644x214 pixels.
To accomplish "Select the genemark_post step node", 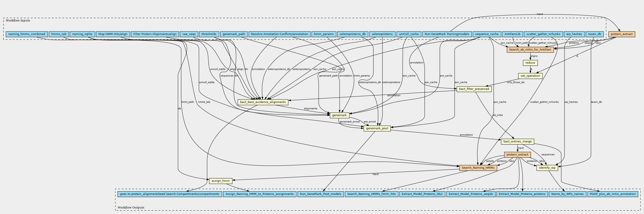I will pos(377,128).
